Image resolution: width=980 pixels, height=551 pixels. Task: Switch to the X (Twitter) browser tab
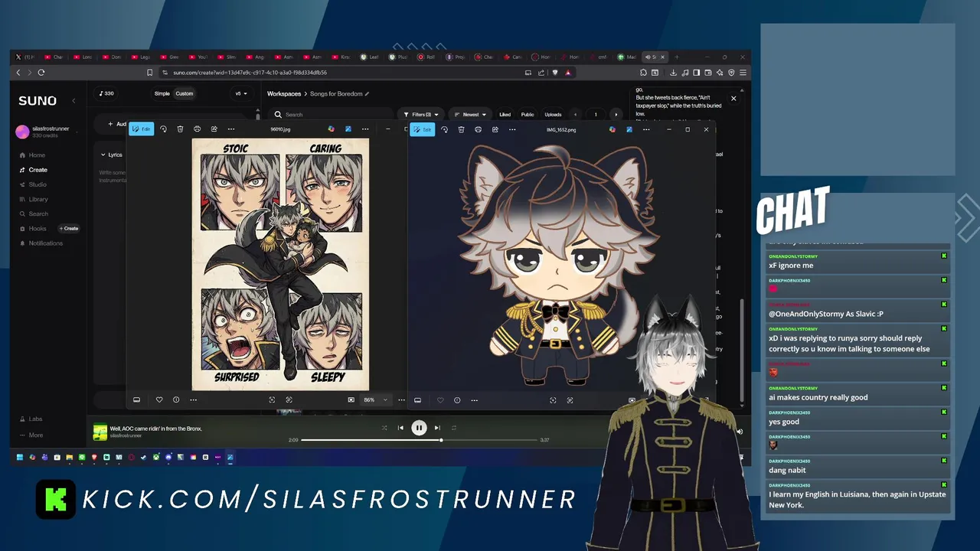click(x=24, y=57)
